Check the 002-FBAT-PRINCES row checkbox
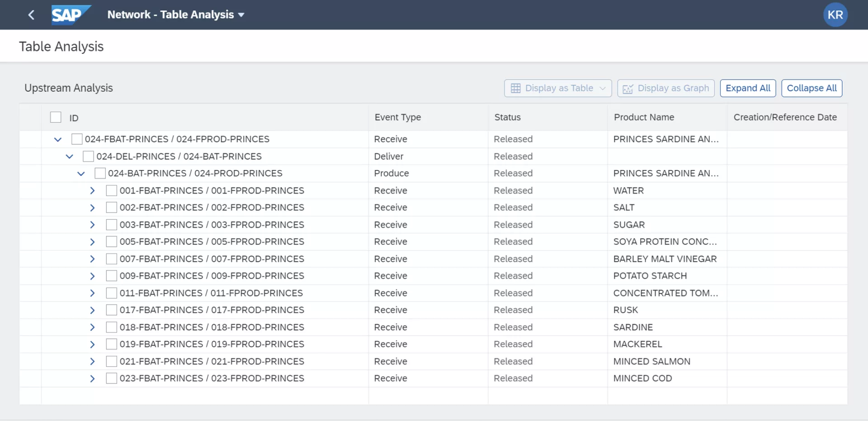 tap(111, 208)
